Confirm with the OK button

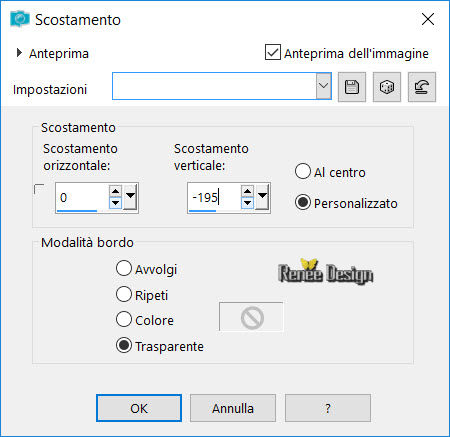pyautogui.click(x=139, y=408)
